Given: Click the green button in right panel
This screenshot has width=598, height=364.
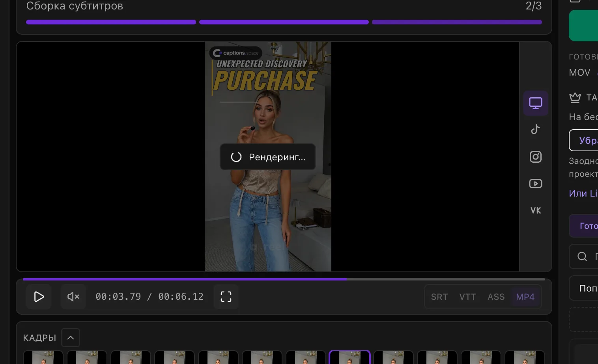Looking at the screenshot, I should [583, 26].
